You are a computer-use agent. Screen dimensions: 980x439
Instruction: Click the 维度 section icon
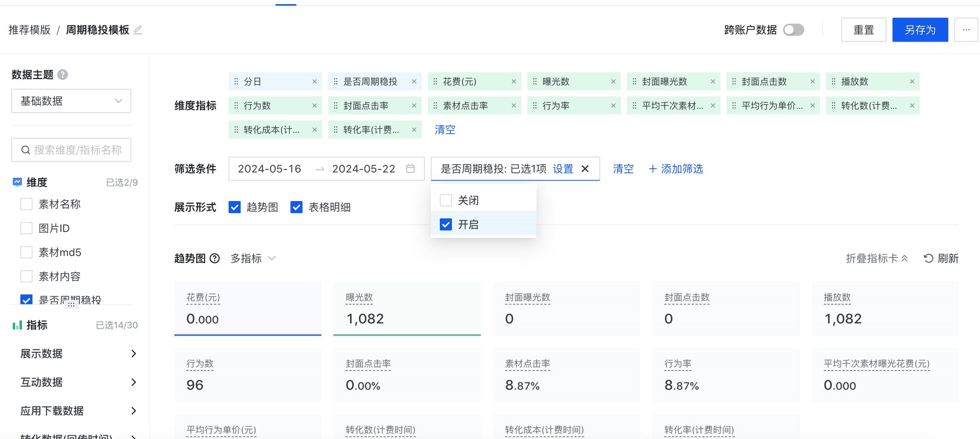tap(17, 182)
